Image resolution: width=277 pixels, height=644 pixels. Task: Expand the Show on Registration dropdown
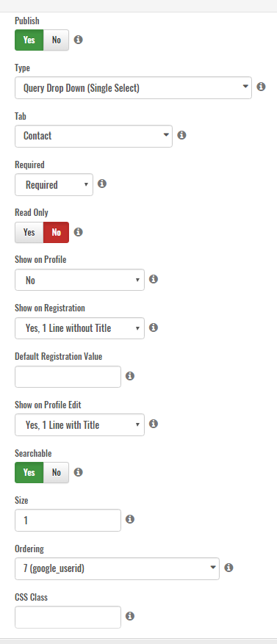click(x=80, y=328)
